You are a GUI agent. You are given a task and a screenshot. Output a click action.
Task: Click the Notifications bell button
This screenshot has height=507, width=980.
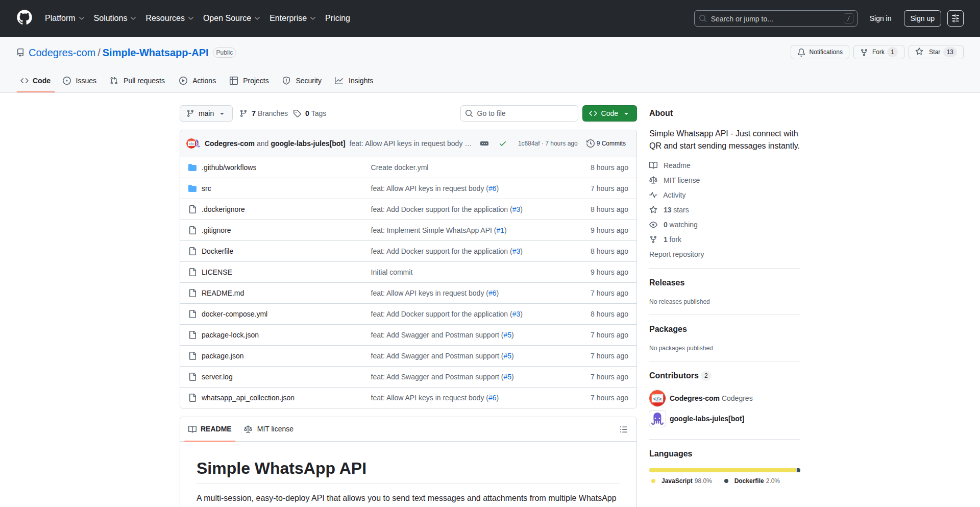tap(820, 52)
